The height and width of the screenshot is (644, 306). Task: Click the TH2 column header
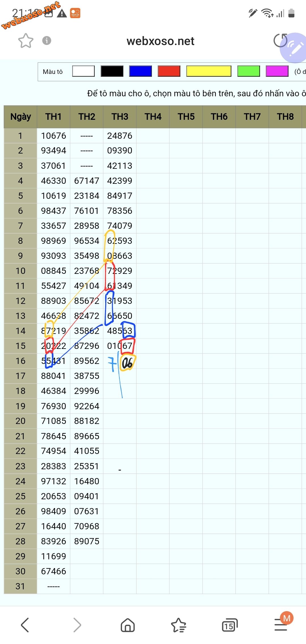point(87,117)
